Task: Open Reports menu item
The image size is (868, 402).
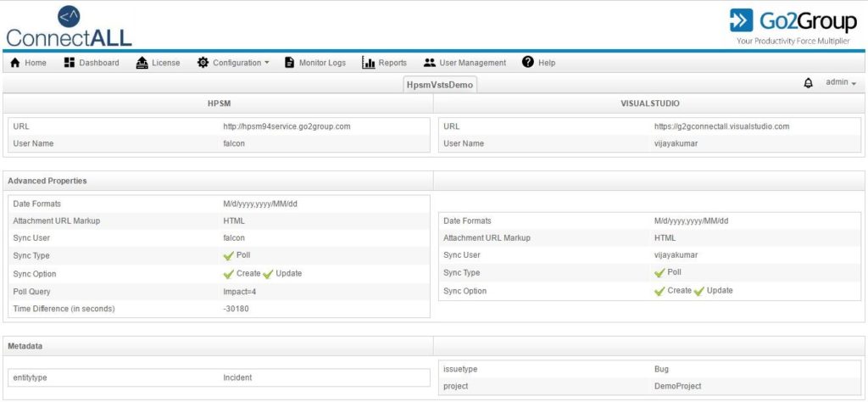Action: pos(385,63)
